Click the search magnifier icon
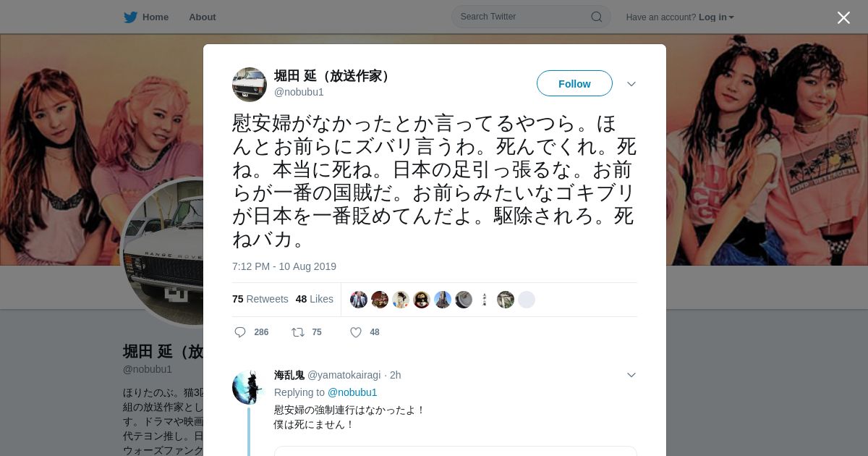This screenshot has width=868, height=456. (597, 17)
